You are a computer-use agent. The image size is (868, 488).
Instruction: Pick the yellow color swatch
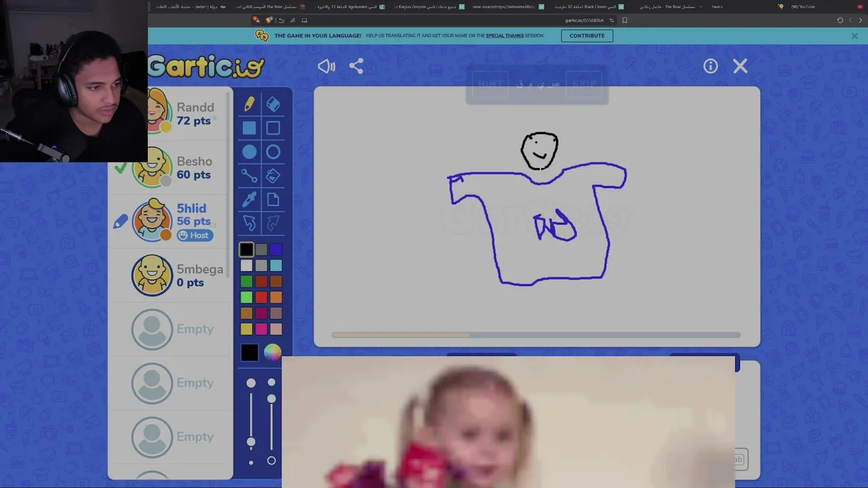pos(246,329)
